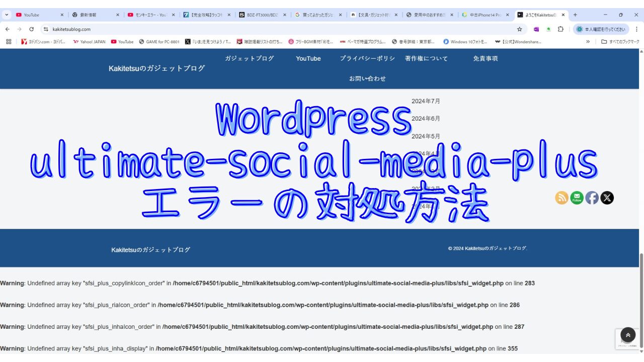Viewport: 644px width, 362px height.
Task: Open the YouTube bookmark
Action: [x=122, y=42]
